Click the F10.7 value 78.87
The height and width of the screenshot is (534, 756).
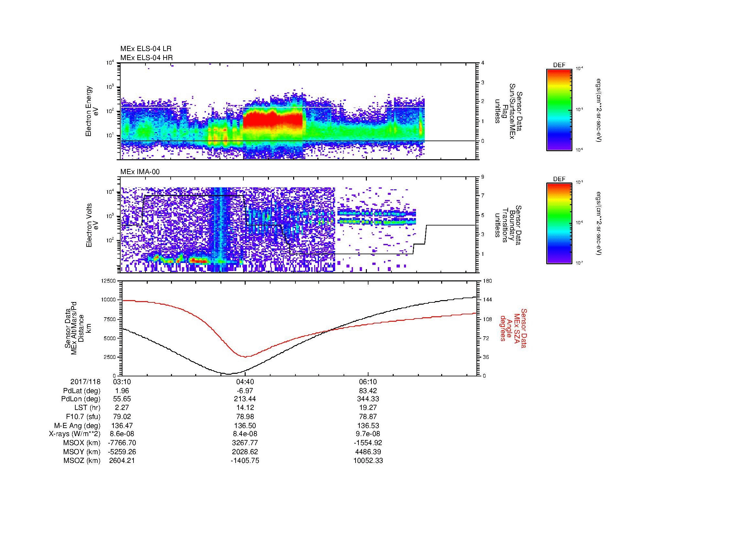(x=368, y=417)
